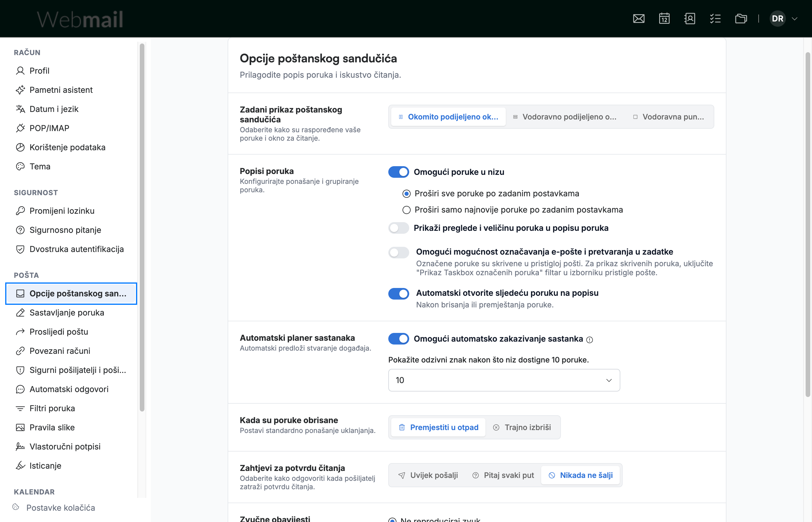The height and width of the screenshot is (522, 812).
Task: Select Vodoravna puna view option
Action: [x=668, y=117]
